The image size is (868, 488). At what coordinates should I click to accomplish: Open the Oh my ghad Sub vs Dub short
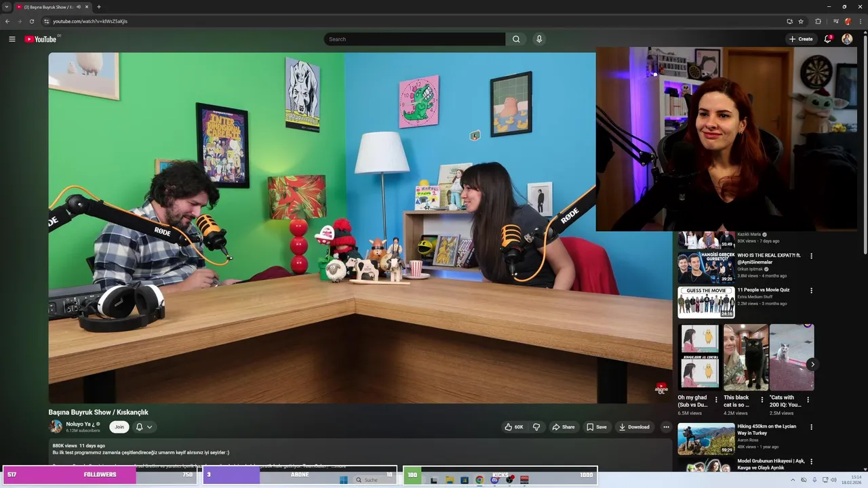pyautogui.click(x=700, y=357)
